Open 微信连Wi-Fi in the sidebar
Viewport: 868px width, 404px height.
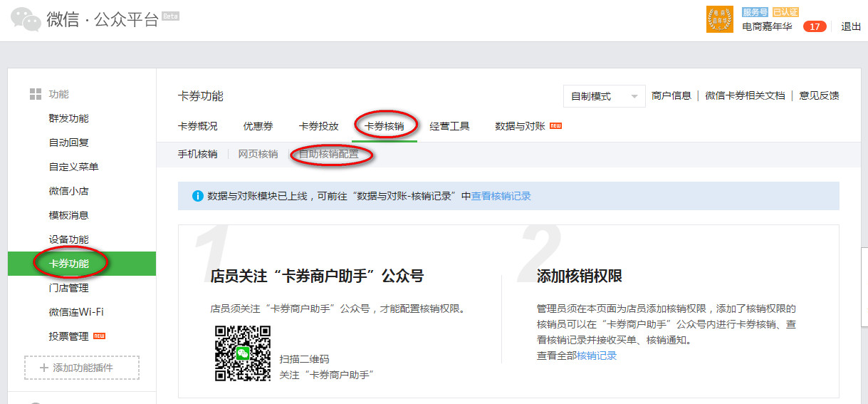(76, 312)
